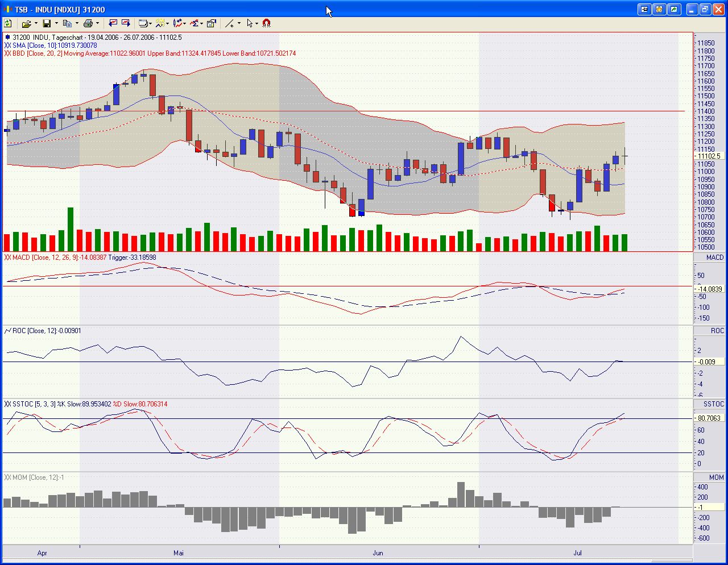728x565 pixels.
Task: Click the forward navigation arrow icon
Action: tap(126, 23)
